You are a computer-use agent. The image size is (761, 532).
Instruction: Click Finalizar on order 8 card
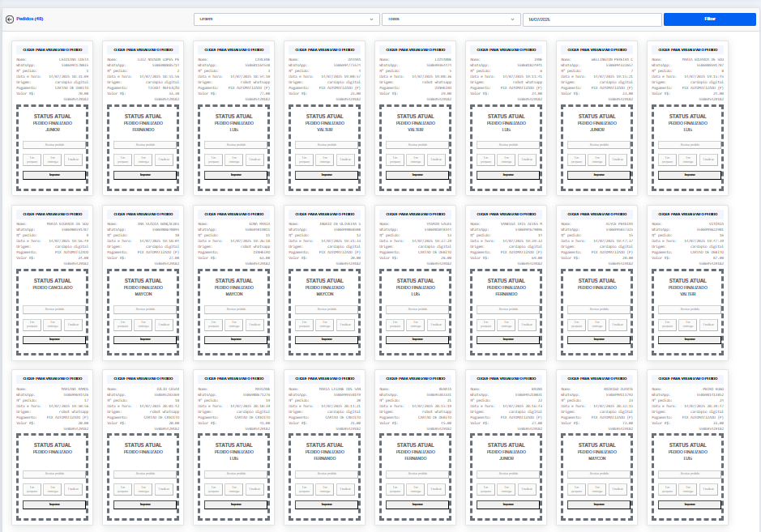point(708,160)
